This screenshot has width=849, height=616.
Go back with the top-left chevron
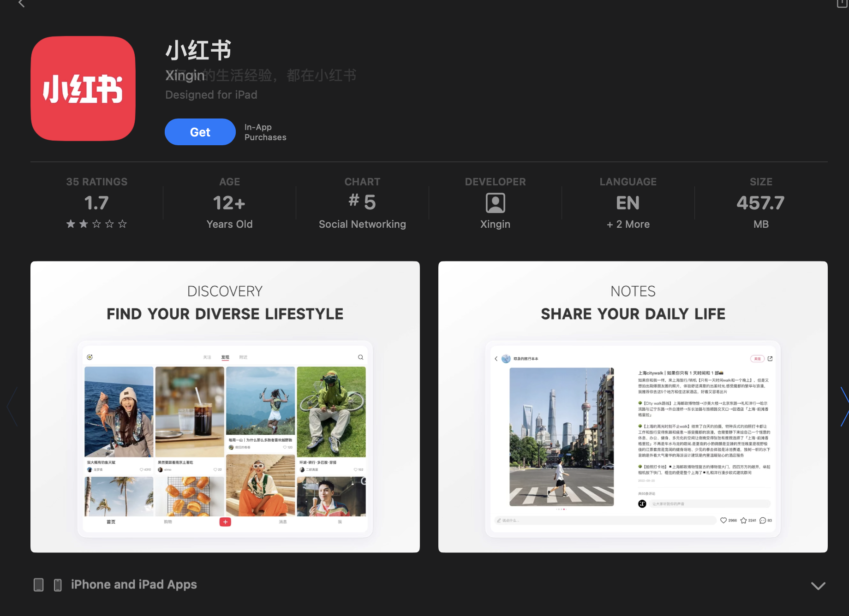(21, 4)
